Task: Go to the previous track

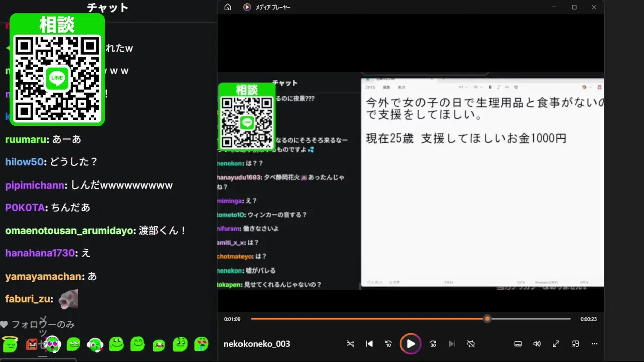Action: click(x=369, y=344)
